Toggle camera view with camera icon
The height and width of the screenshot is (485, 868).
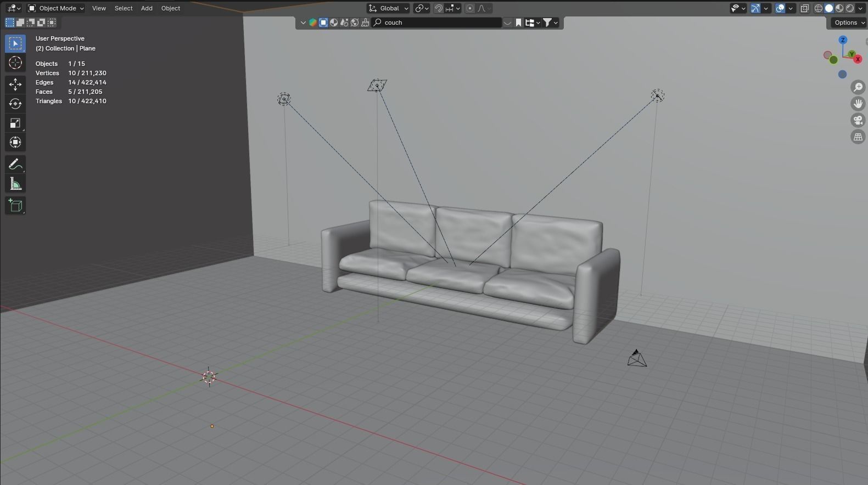pyautogui.click(x=858, y=120)
